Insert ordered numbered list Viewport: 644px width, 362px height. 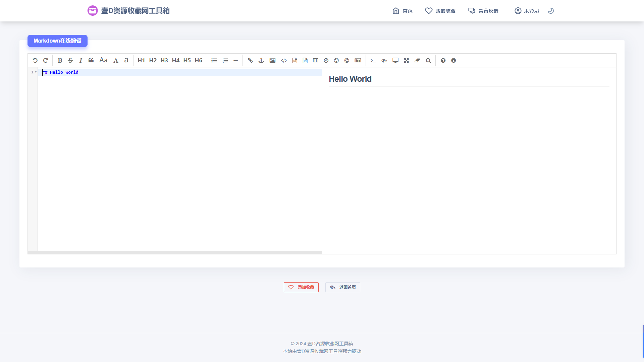pyautogui.click(x=225, y=60)
